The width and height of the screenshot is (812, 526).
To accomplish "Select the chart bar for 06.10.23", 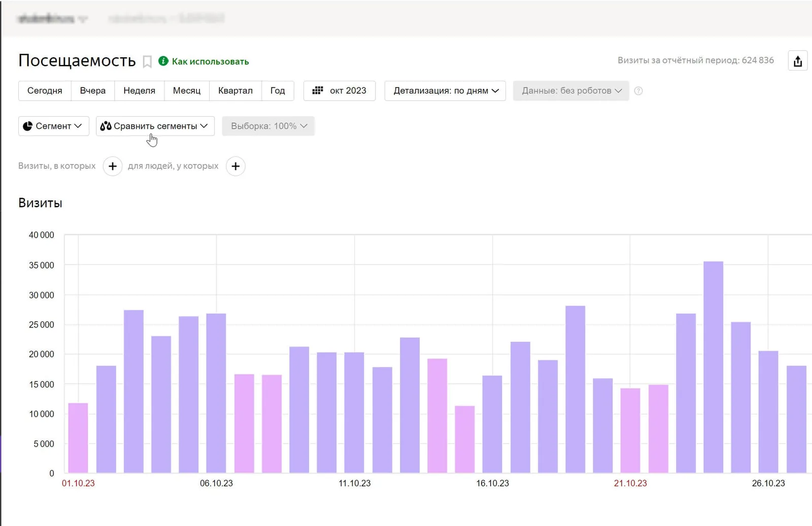I will point(216,393).
